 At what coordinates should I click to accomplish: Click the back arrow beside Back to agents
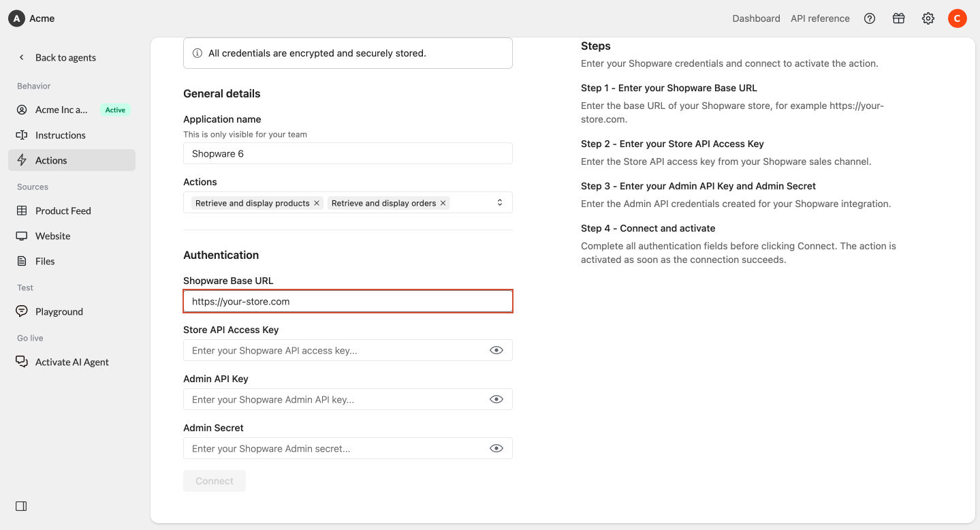pyautogui.click(x=22, y=57)
